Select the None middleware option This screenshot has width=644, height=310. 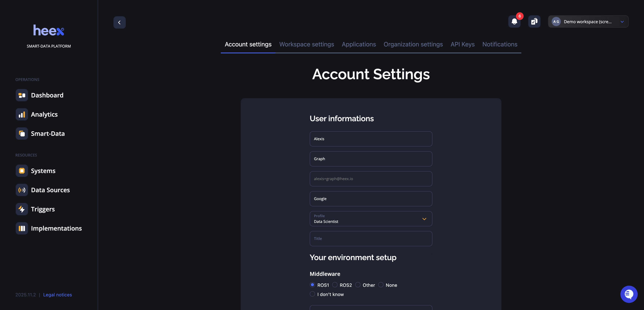[381, 285]
